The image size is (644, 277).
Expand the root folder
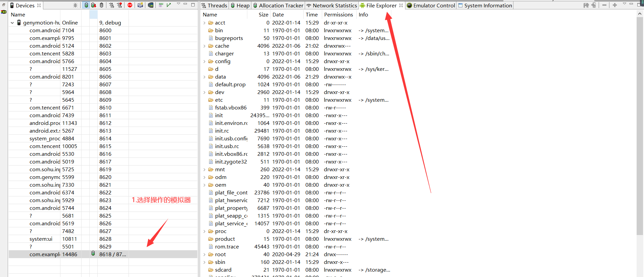click(204, 255)
